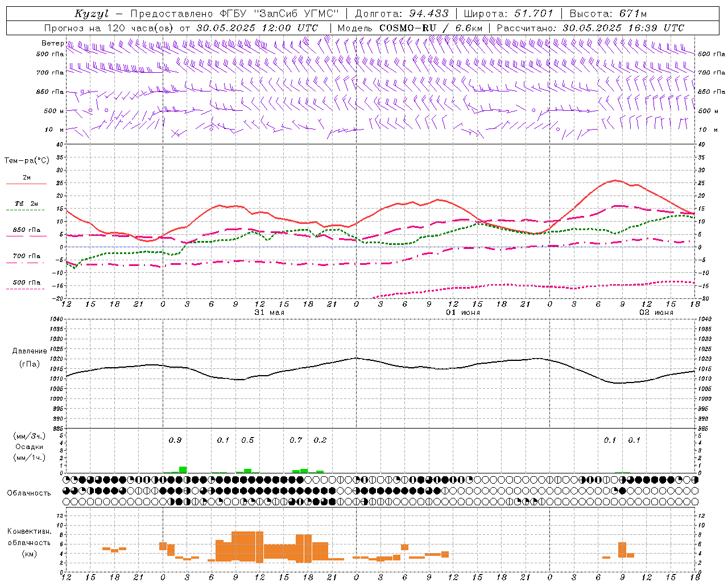Select the 700 гПа entry in temperature legend
This screenshot has height=582, width=728.
27,256
